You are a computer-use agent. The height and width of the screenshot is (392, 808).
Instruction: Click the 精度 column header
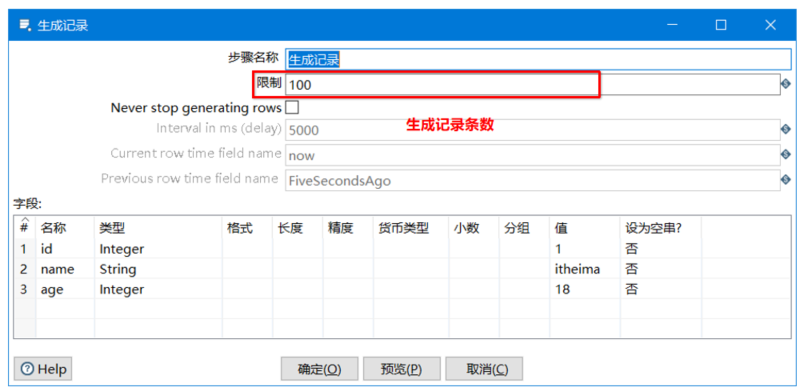348,228
